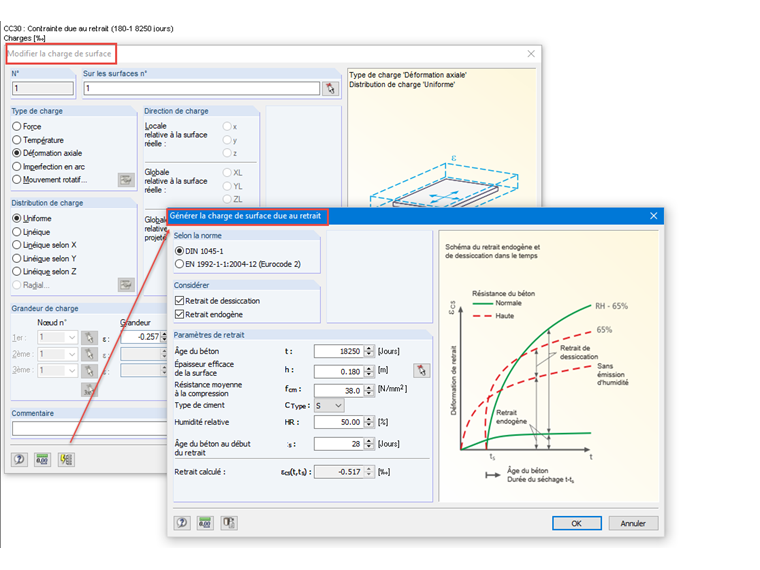Viewport: 760px width, 570px height.
Task: Click the Commentaire text field
Action: point(90,428)
